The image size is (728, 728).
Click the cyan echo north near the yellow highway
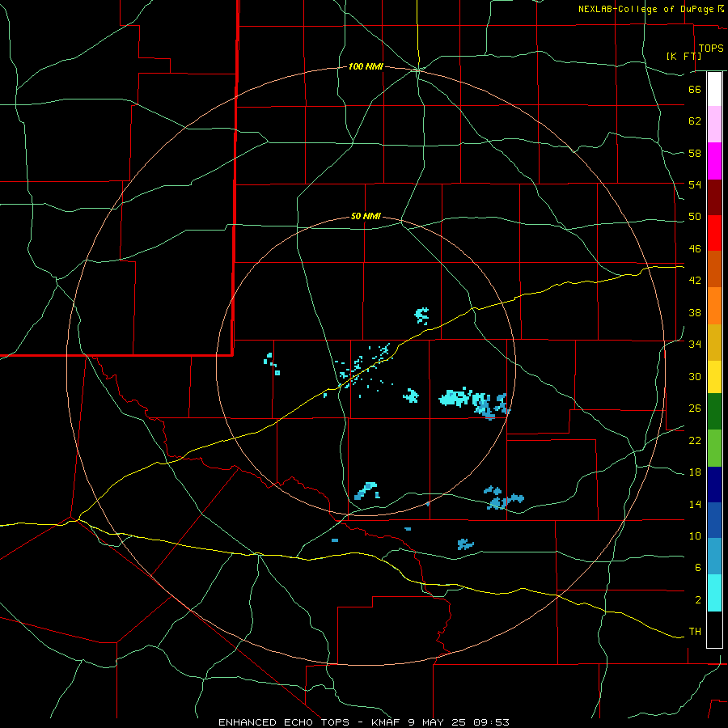pyautogui.click(x=421, y=315)
